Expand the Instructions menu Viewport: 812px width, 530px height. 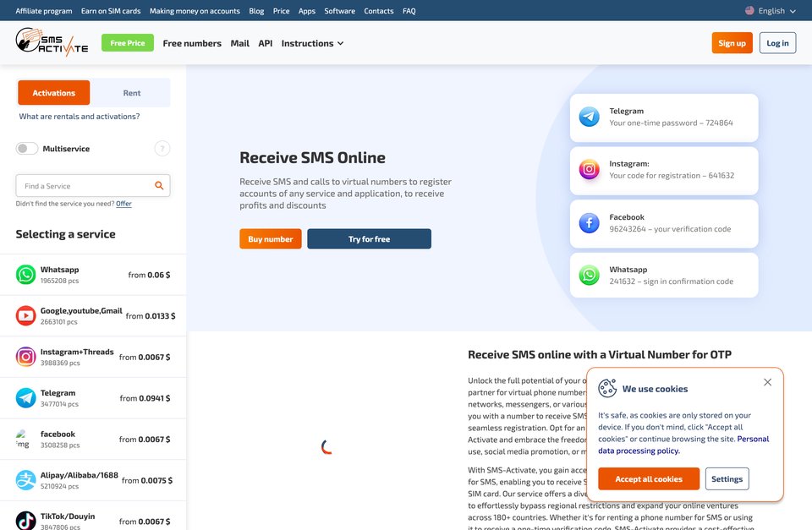point(312,43)
